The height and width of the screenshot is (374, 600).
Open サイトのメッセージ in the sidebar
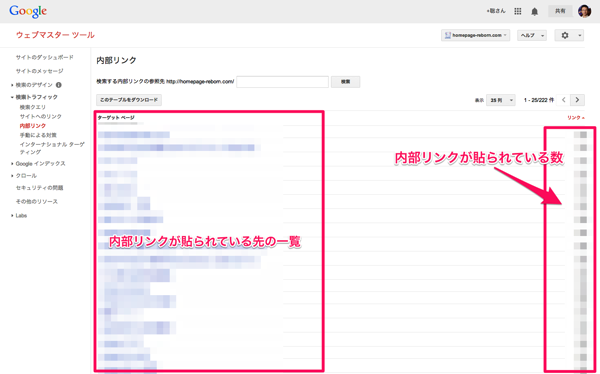click(39, 71)
